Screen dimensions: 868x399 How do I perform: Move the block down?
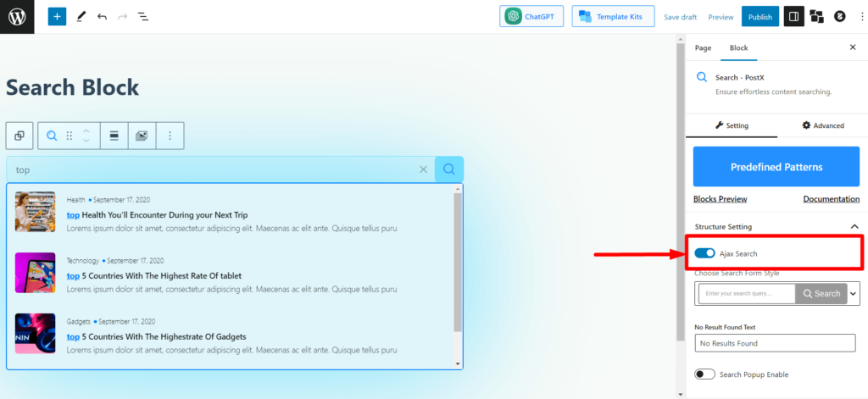(86, 141)
